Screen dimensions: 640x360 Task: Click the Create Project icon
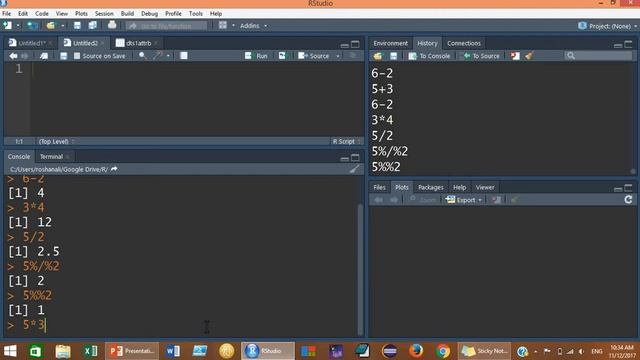32,25
